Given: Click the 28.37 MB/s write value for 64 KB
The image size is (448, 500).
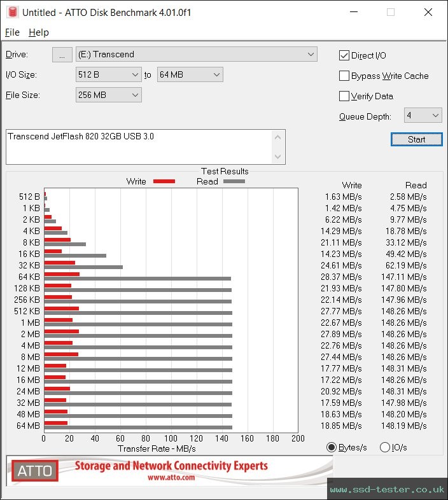Looking at the screenshot, I should pos(341,277).
